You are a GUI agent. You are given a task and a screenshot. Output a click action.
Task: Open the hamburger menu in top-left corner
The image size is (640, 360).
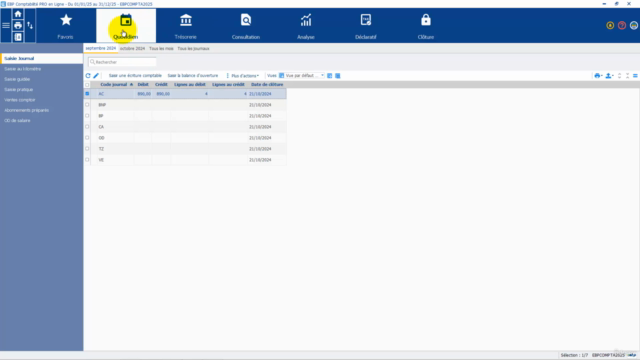[x=6, y=25]
